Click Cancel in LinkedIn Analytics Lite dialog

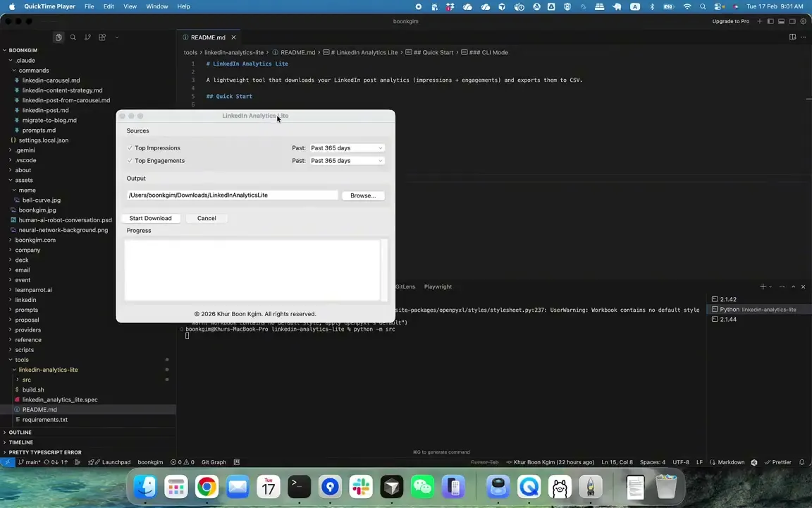tap(207, 218)
